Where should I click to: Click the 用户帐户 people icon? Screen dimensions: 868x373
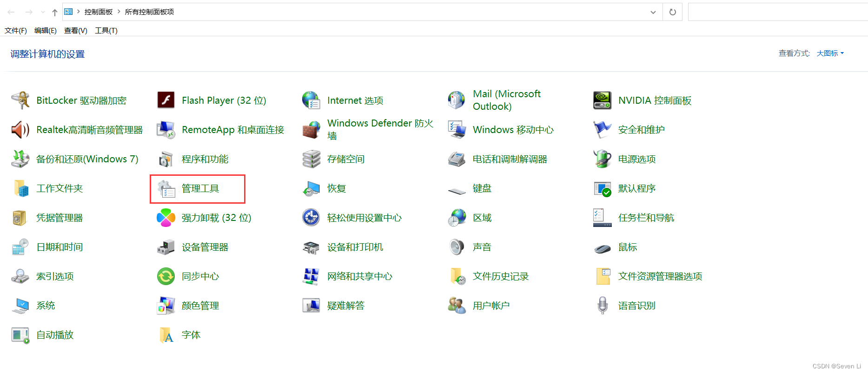(457, 305)
